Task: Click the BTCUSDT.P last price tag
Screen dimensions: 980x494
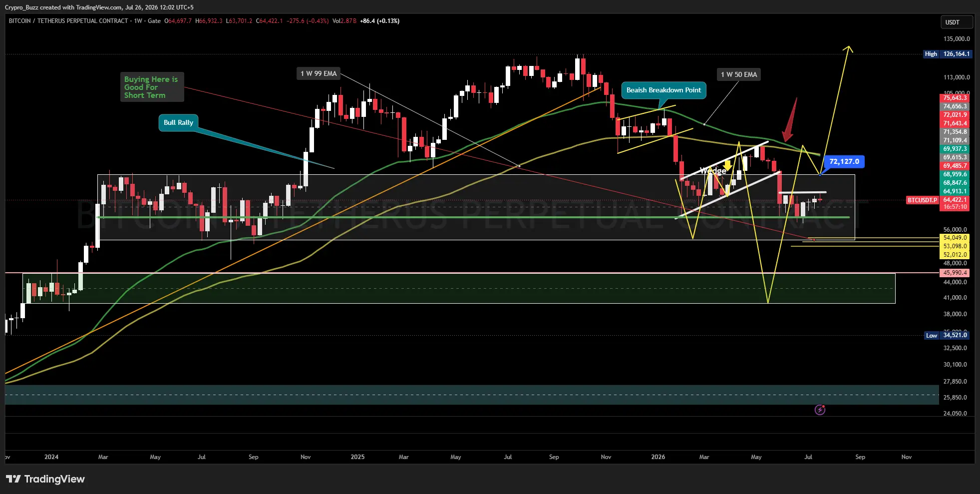Action: pos(922,200)
